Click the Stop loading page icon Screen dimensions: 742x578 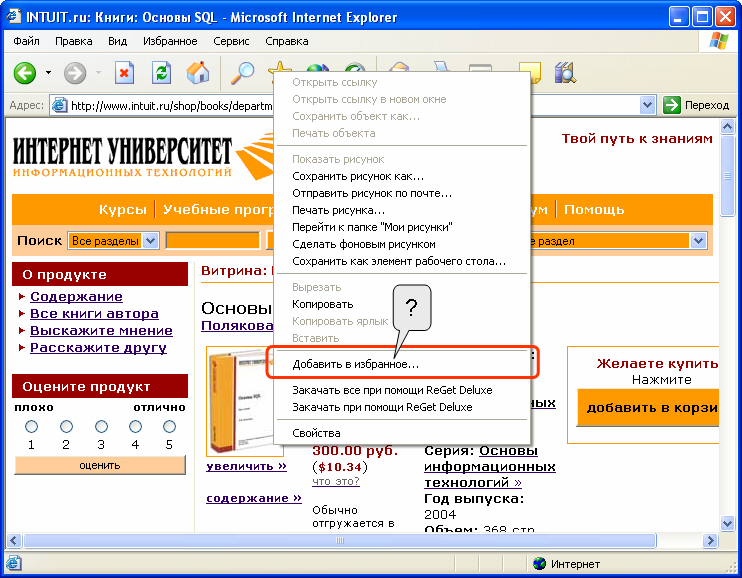124,73
